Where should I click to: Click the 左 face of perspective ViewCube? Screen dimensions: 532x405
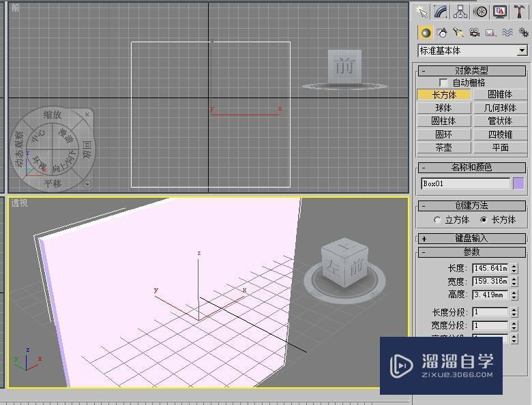pyautogui.click(x=333, y=267)
